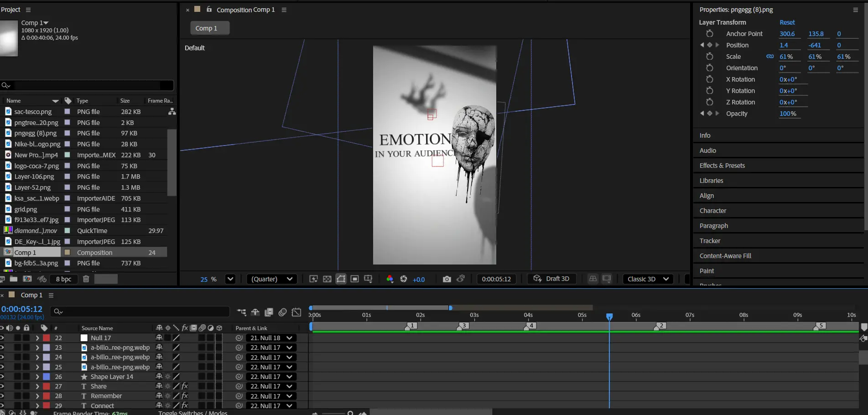Click the 8 bpc color depth button
Image resolution: width=868 pixels, height=415 pixels.
point(63,279)
